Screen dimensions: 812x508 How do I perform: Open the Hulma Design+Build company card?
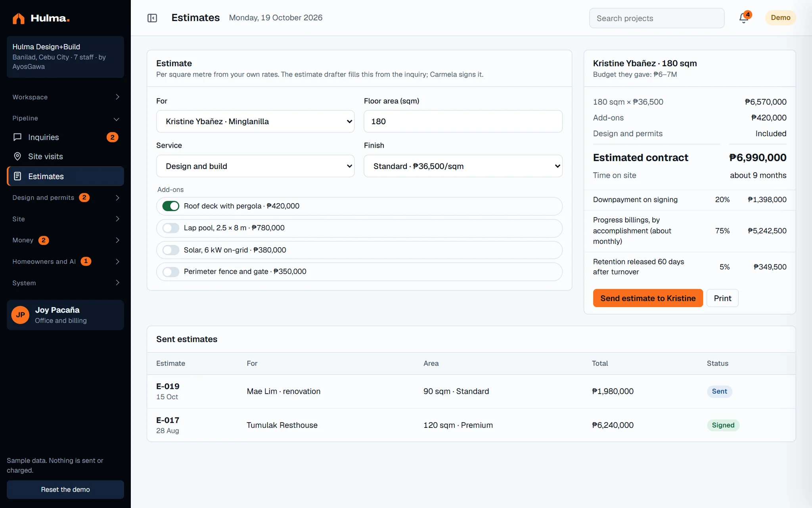[x=65, y=57]
